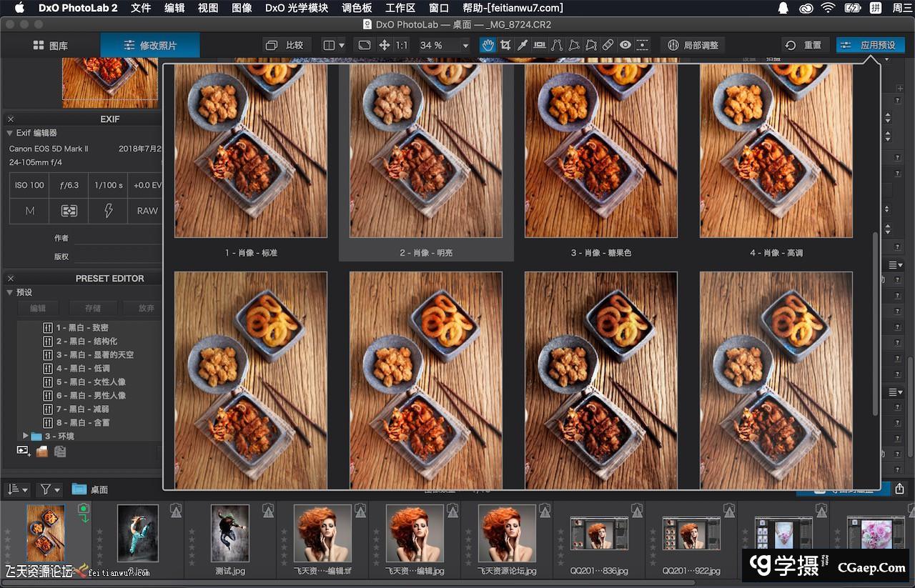Select the Hand pan tool
This screenshot has width=915, height=588.
coord(488,45)
